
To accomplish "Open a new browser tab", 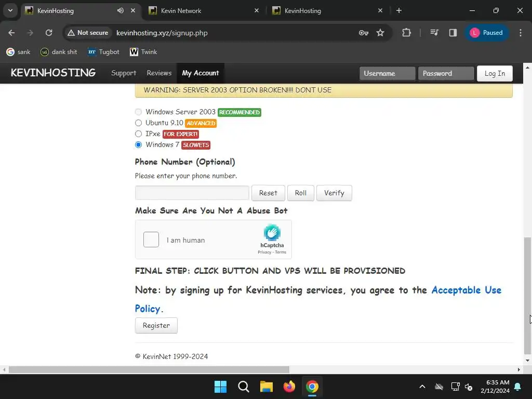I will point(399,10).
